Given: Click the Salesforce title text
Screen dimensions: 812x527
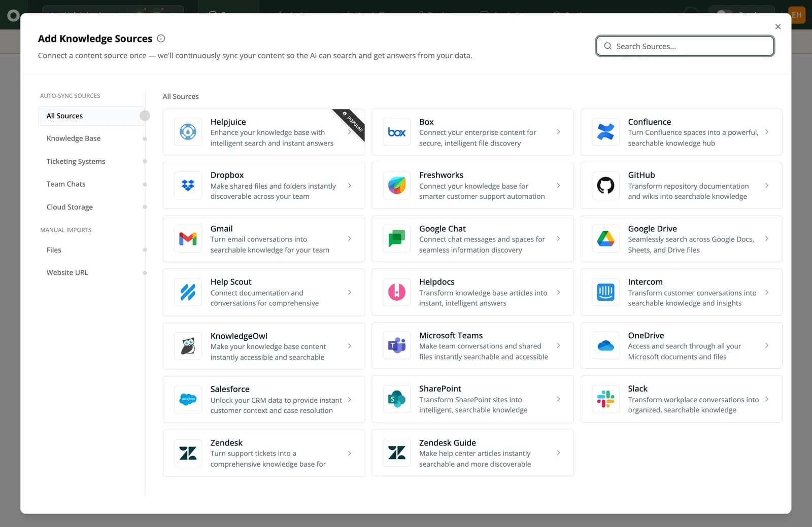Looking at the screenshot, I should (x=230, y=389).
